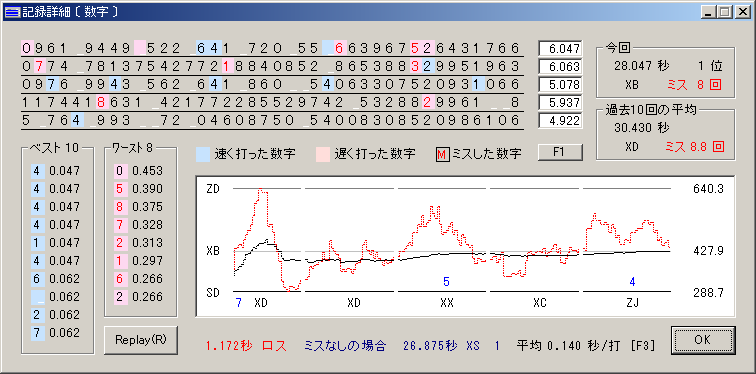This screenshot has height=374, width=756.
Task: Click the ミスなしの場合 label
Action: 345,346
